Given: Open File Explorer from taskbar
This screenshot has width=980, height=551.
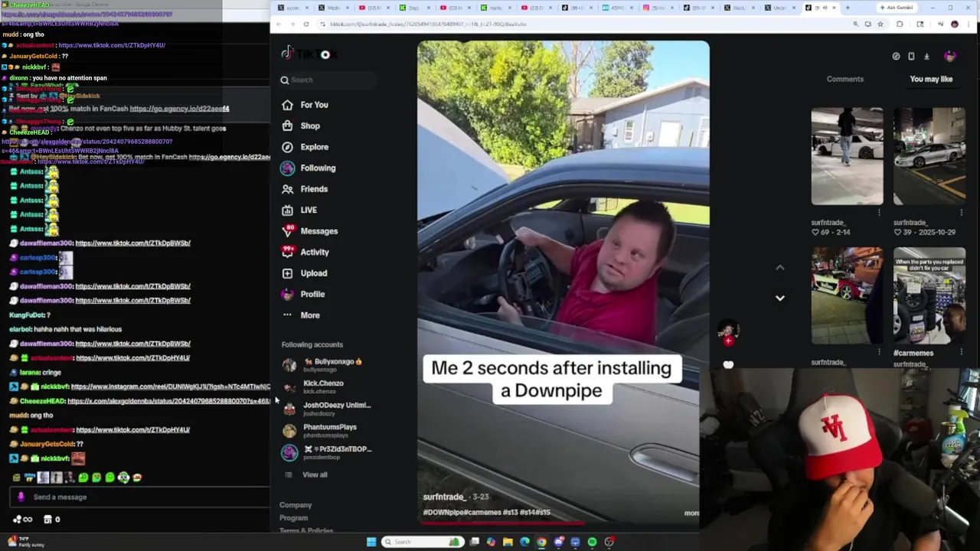Looking at the screenshot, I should tap(508, 542).
